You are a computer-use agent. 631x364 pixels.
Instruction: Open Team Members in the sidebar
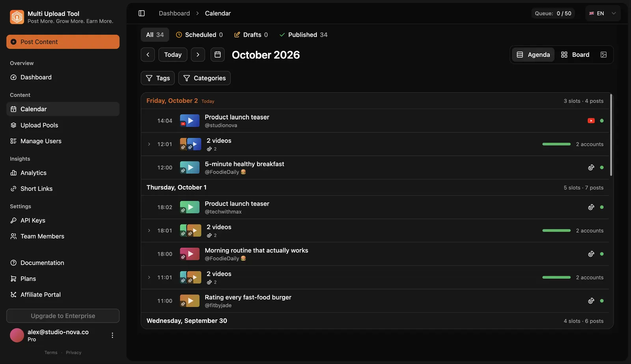click(x=63, y=236)
